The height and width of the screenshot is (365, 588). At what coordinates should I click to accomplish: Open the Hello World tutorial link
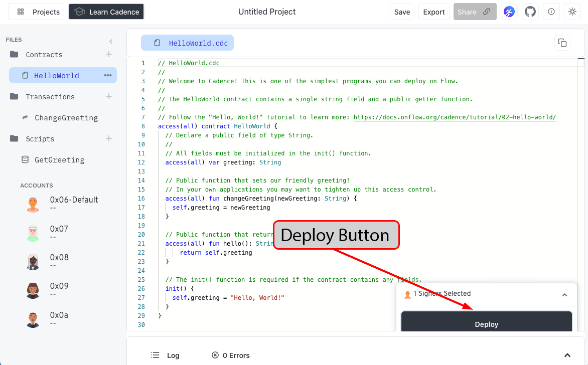pyautogui.click(x=455, y=117)
